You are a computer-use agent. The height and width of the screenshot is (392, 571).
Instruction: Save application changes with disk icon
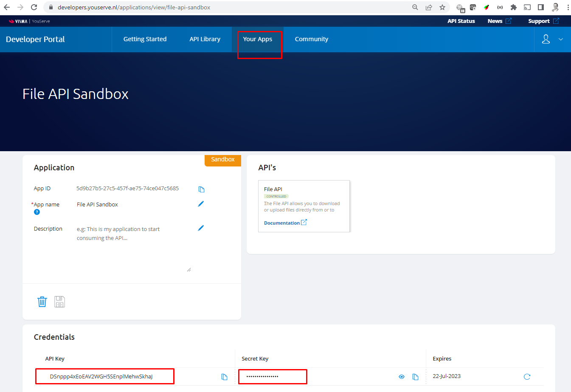coord(59,302)
